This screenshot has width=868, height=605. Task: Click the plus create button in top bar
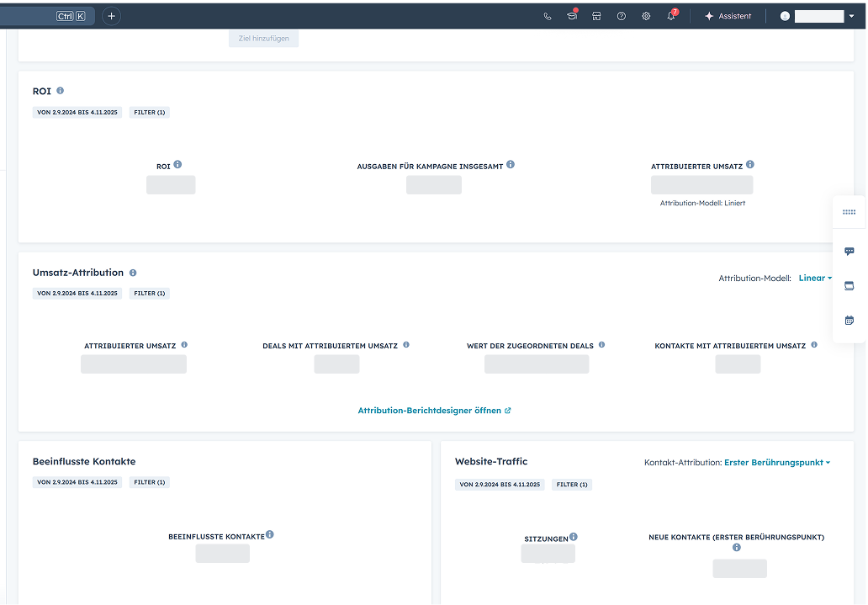(111, 16)
